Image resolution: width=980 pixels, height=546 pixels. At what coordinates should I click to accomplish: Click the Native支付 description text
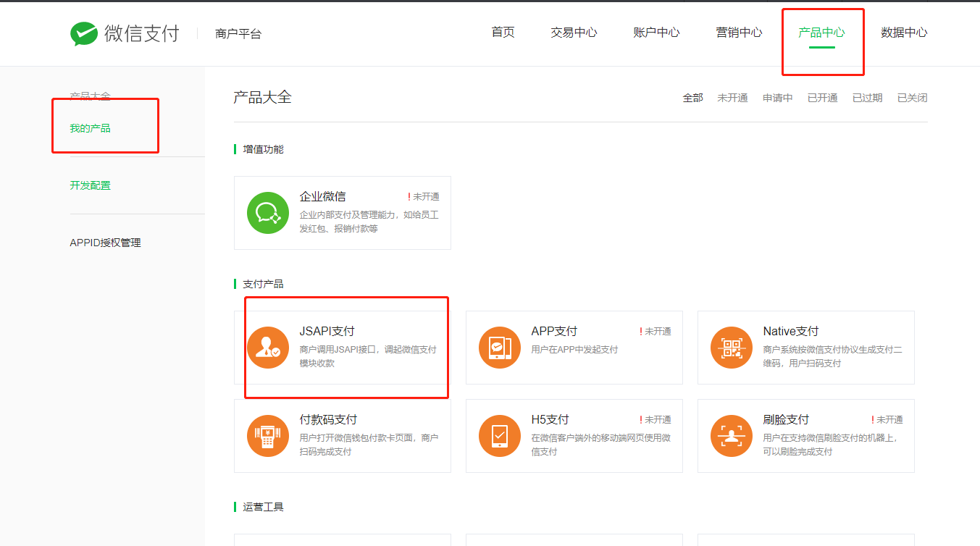coord(832,356)
